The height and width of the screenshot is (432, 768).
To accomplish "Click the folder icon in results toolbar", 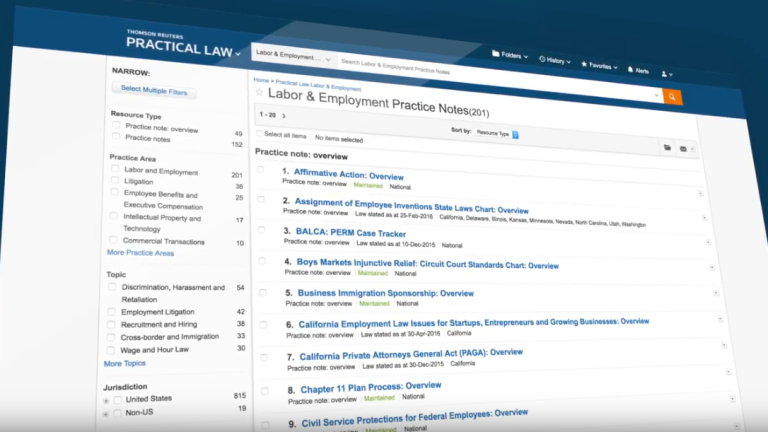I will click(668, 147).
